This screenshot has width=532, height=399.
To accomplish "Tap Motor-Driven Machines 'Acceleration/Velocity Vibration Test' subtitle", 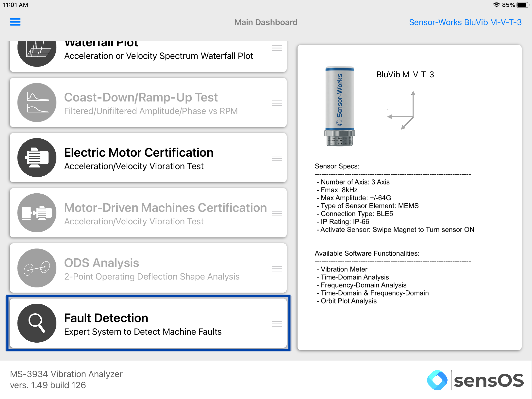I will tap(134, 221).
